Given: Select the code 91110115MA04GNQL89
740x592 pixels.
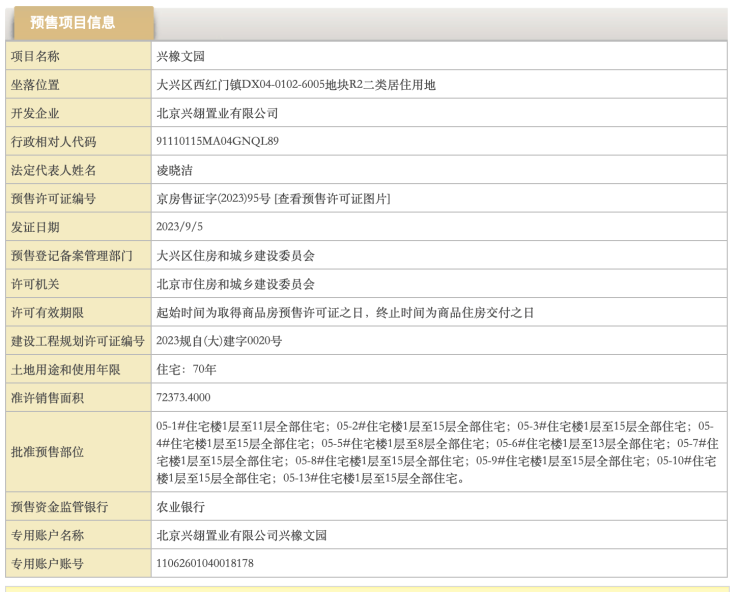Looking at the screenshot, I should click(217, 142).
